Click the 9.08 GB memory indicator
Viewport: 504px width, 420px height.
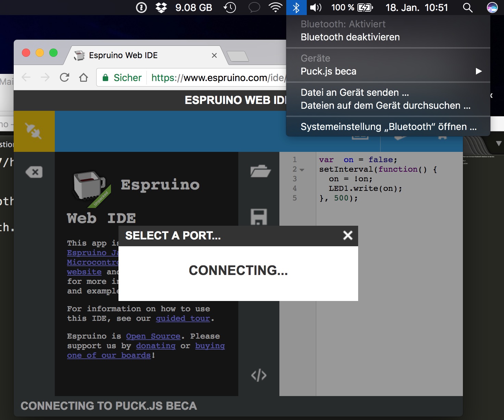click(194, 8)
